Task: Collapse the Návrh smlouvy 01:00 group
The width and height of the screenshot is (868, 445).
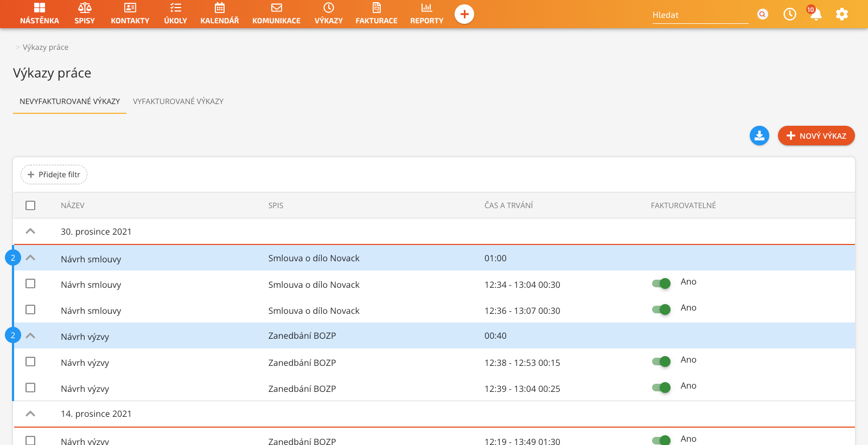Action: point(30,258)
